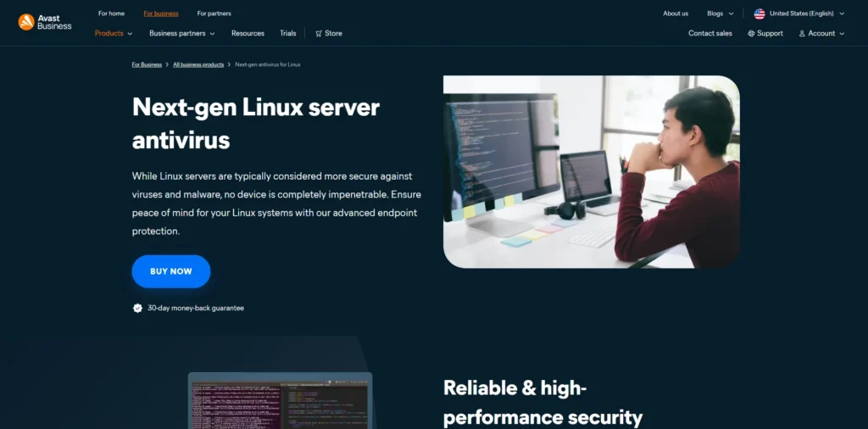Click the breadcrumb arrow after For Business

(167, 64)
